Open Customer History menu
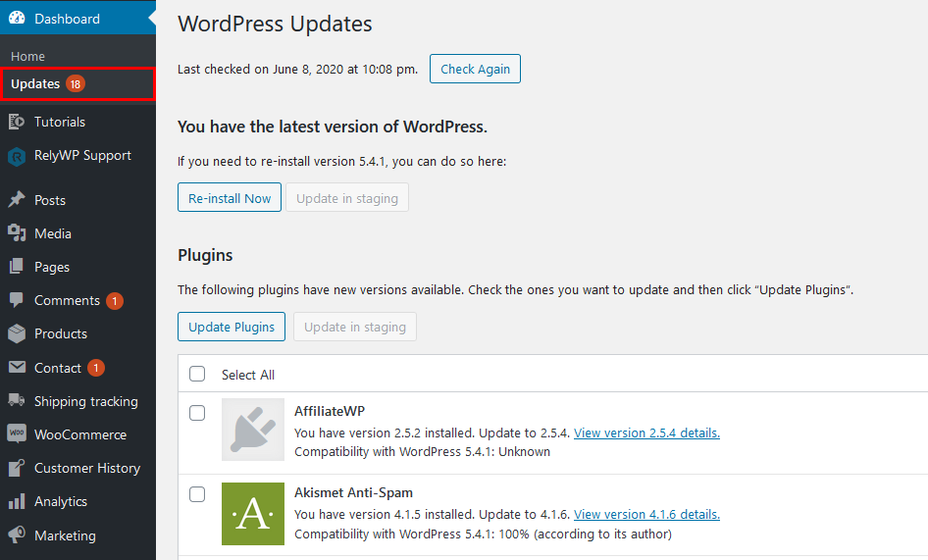Image resolution: width=928 pixels, height=560 pixels. pyautogui.click(x=77, y=468)
